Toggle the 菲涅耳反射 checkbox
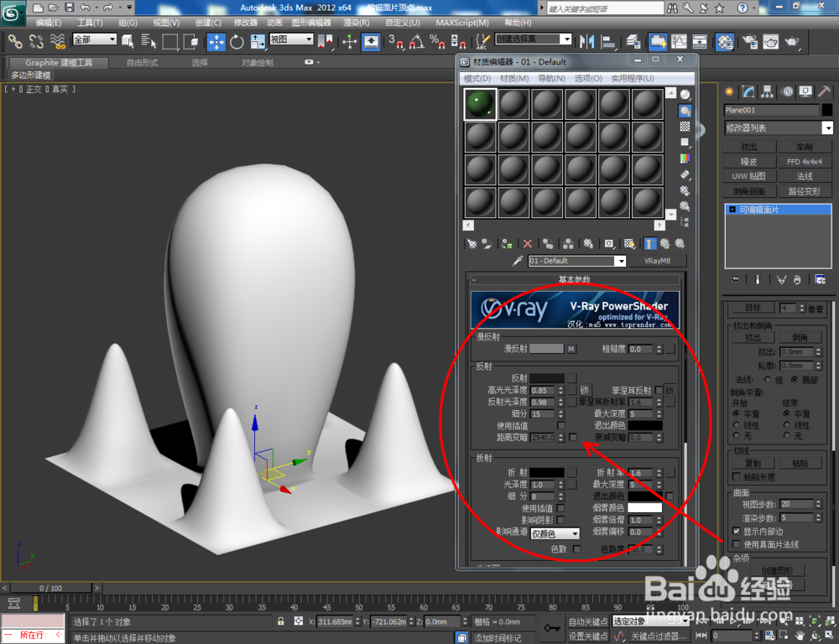 [x=658, y=390]
